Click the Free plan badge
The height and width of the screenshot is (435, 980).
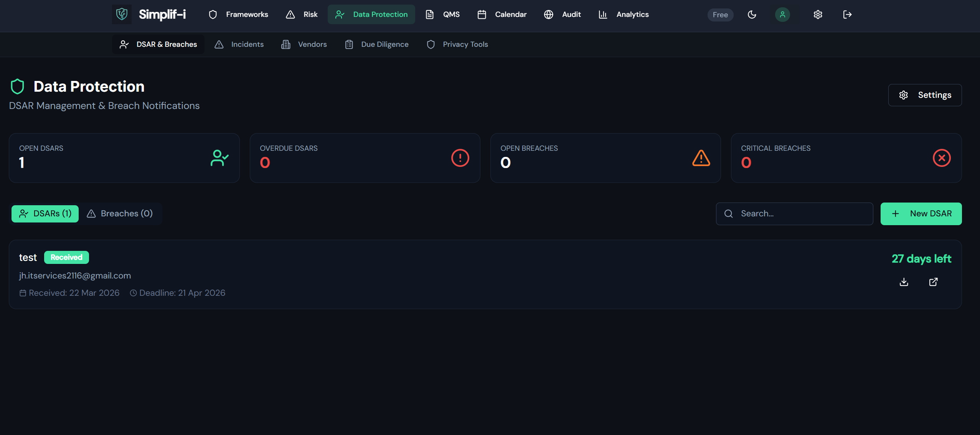coord(720,15)
